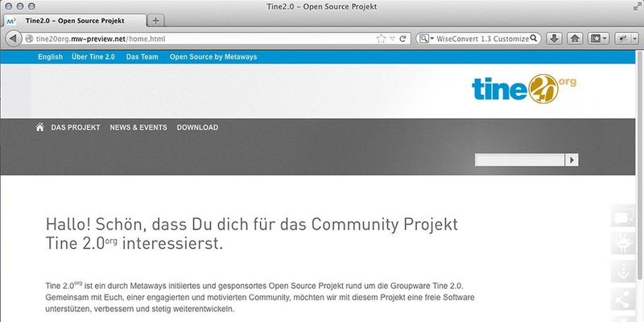Screen dimensions: 644x322
Task: Toggle full screen with window corner arrows
Action: tap(637, 6)
